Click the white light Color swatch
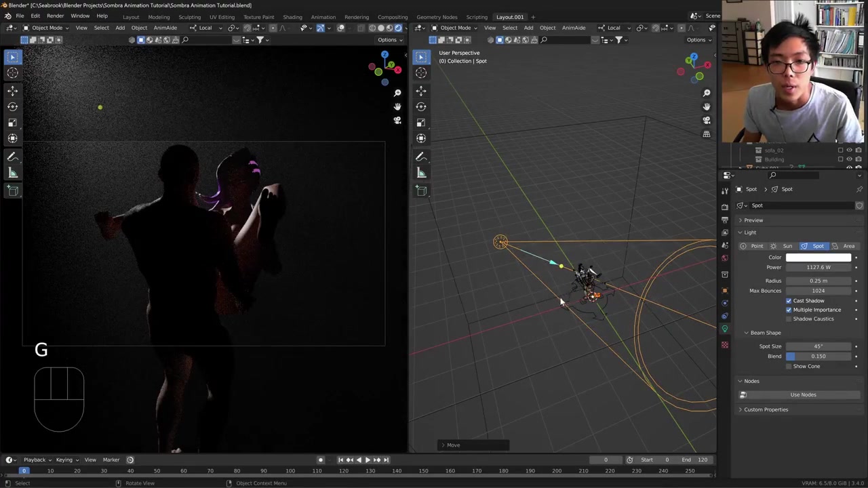This screenshot has width=868, height=488. coord(818,258)
